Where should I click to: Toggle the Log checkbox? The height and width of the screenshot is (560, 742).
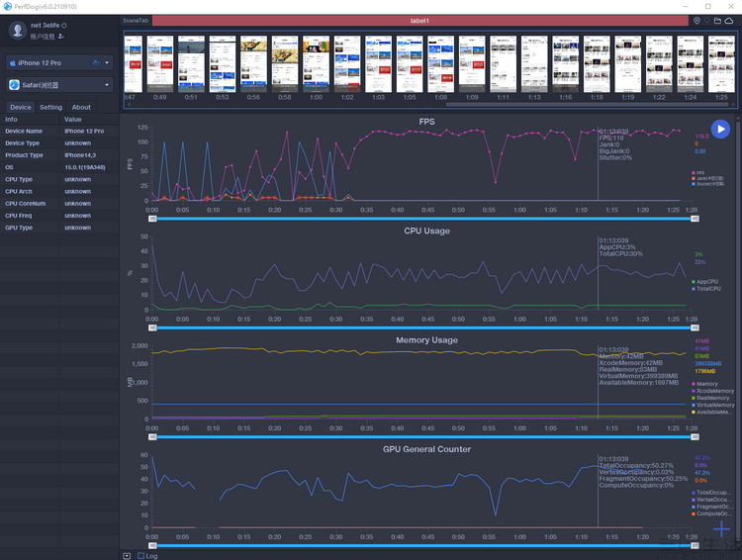(141, 556)
